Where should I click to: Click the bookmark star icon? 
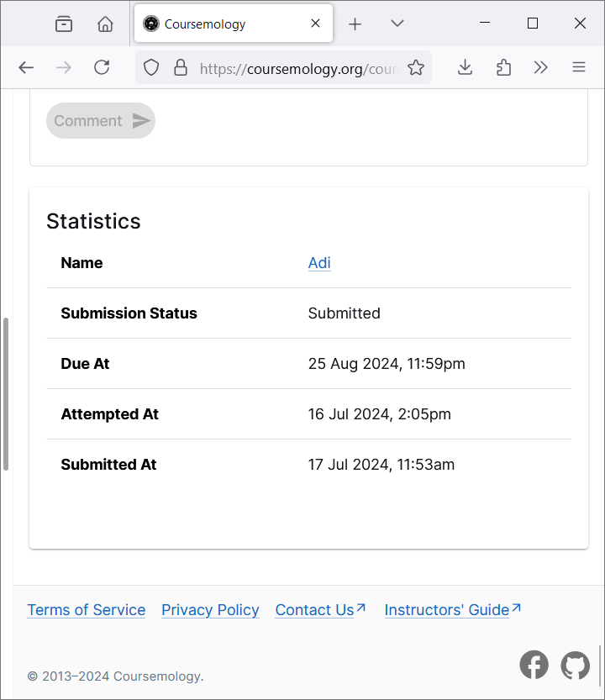[416, 68]
